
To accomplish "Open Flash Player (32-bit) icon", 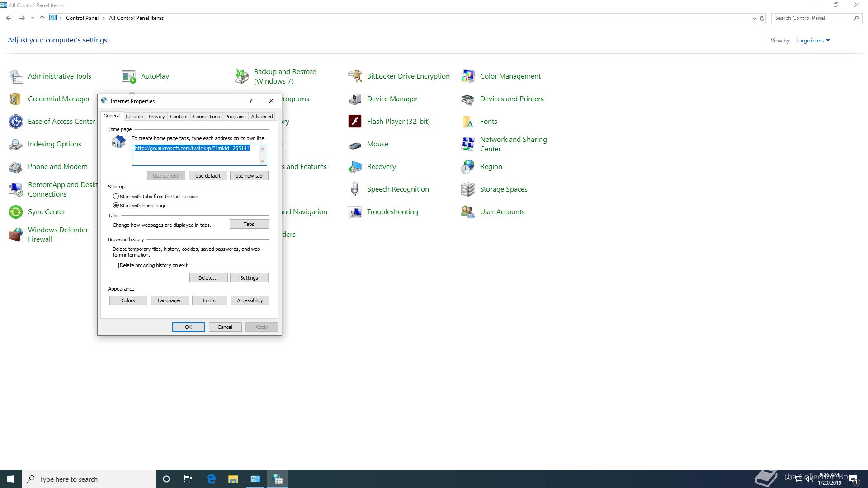I will (x=355, y=122).
